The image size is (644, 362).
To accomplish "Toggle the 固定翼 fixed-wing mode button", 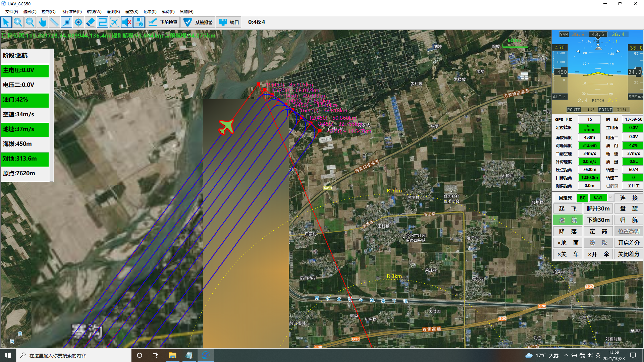I will tap(565, 198).
